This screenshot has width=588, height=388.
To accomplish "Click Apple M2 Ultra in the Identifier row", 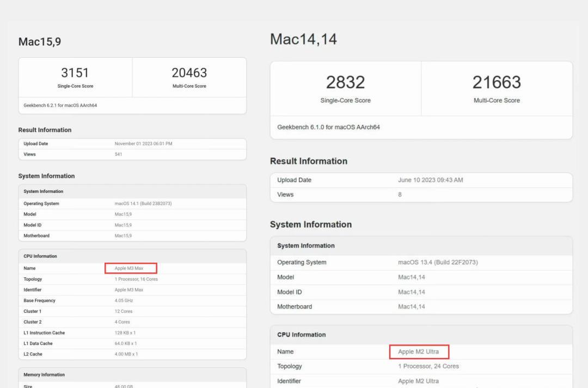I will click(x=418, y=381).
